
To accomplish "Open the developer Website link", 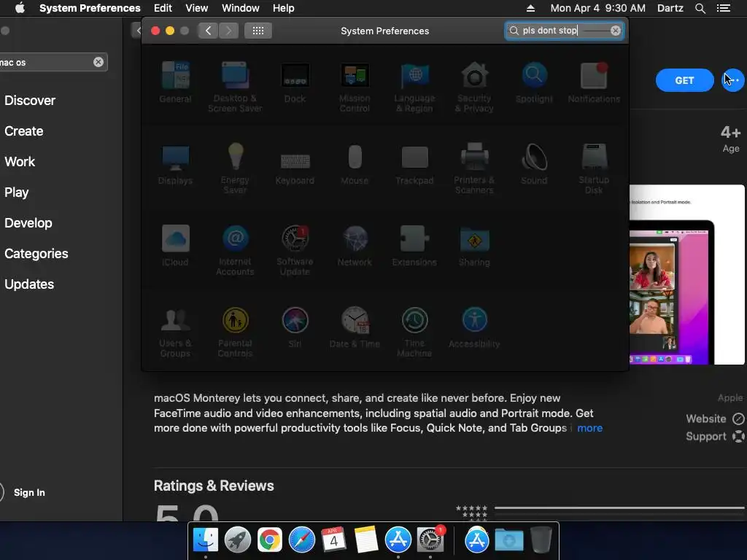I will click(715, 419).
